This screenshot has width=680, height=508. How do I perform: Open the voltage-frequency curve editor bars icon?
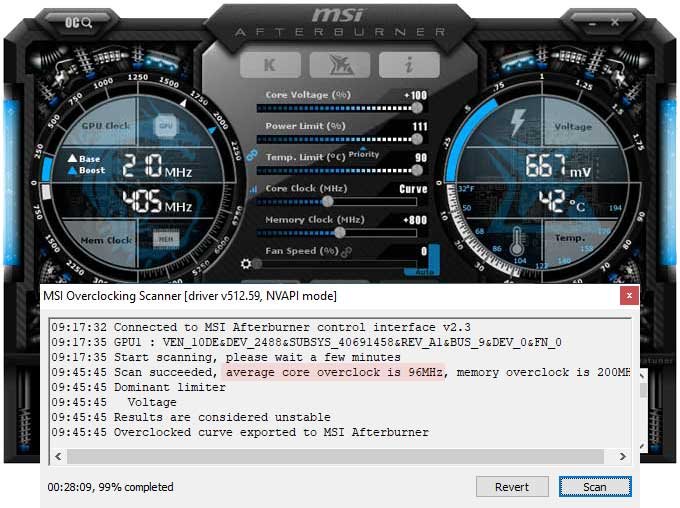(253, 189)
